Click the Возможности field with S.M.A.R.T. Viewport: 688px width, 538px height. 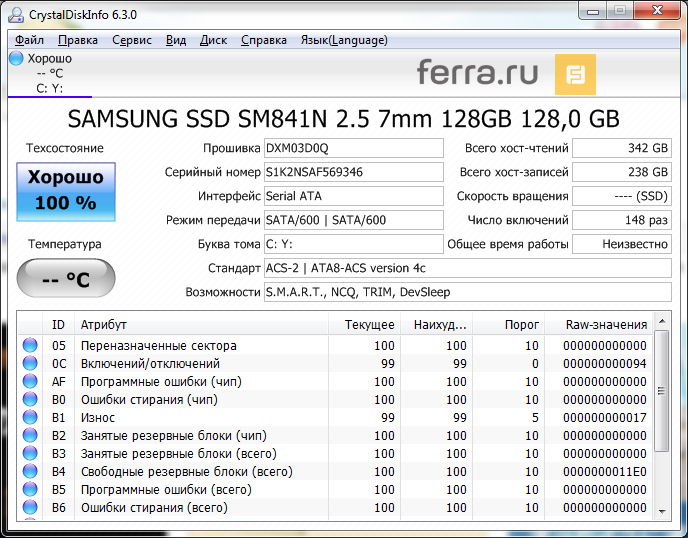coord(468,292)
